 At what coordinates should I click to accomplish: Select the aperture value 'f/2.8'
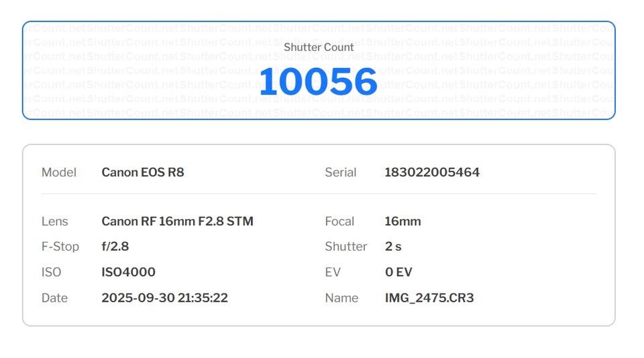coord(115,247)
